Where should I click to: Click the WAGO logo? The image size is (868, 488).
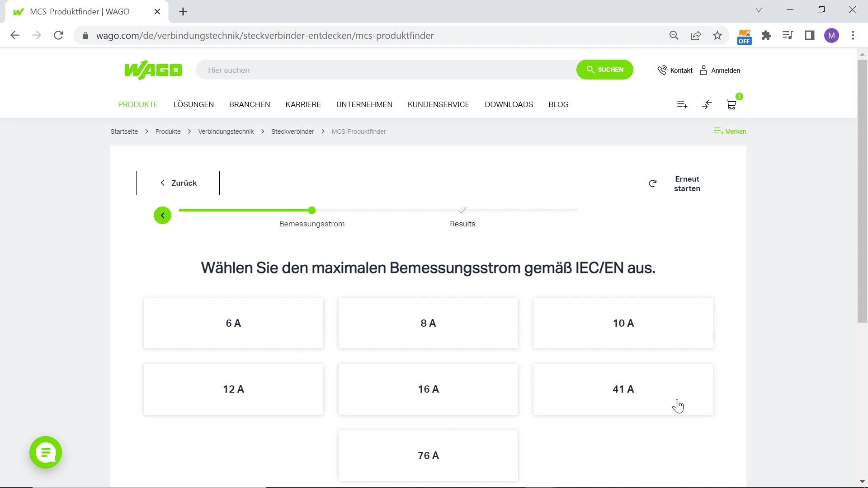point(153,70)
